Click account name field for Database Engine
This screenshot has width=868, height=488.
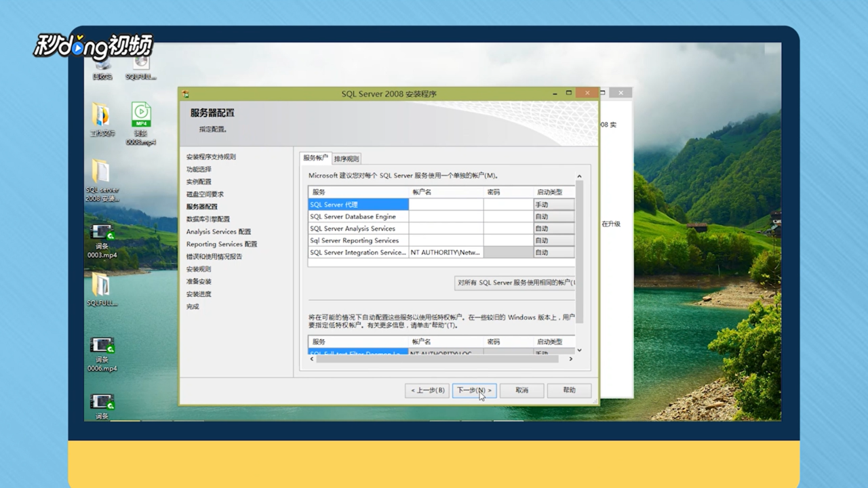coord(446,216)
